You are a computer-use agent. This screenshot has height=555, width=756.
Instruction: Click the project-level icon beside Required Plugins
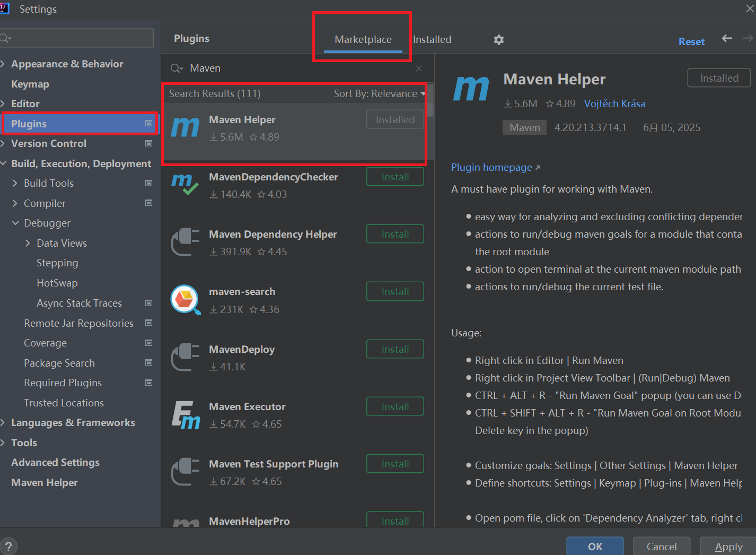coord(149,383)
